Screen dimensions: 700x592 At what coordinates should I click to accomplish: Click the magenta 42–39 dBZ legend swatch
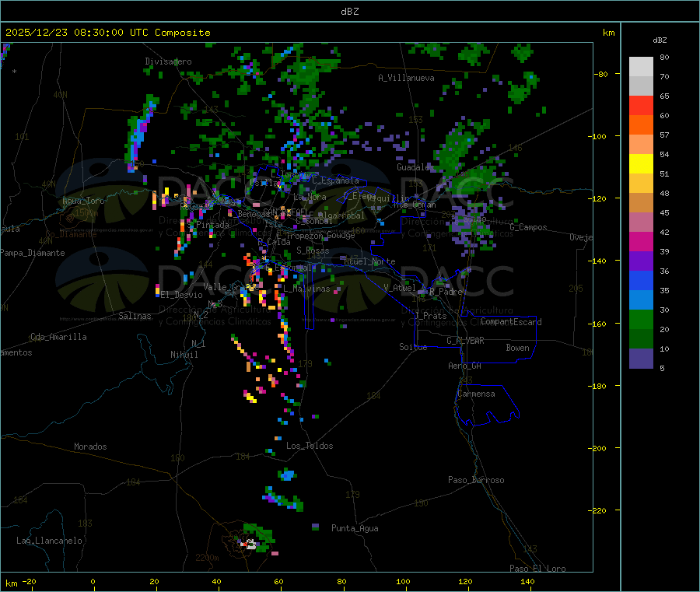(x=641, y=241)
